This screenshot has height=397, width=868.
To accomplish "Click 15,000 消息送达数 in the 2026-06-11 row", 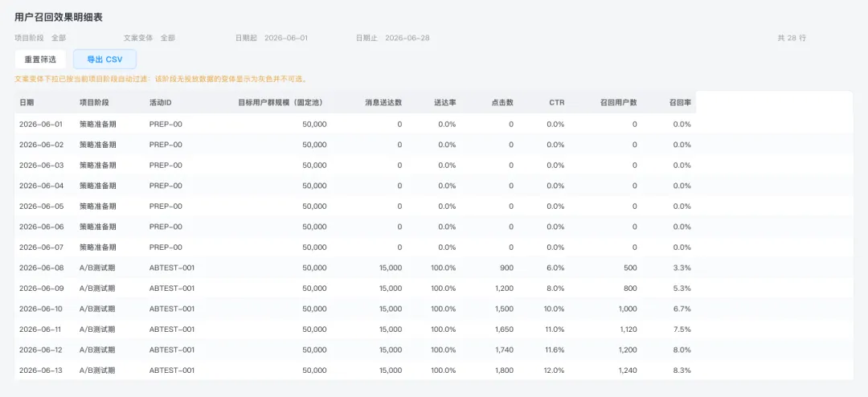I will point(391,329).
